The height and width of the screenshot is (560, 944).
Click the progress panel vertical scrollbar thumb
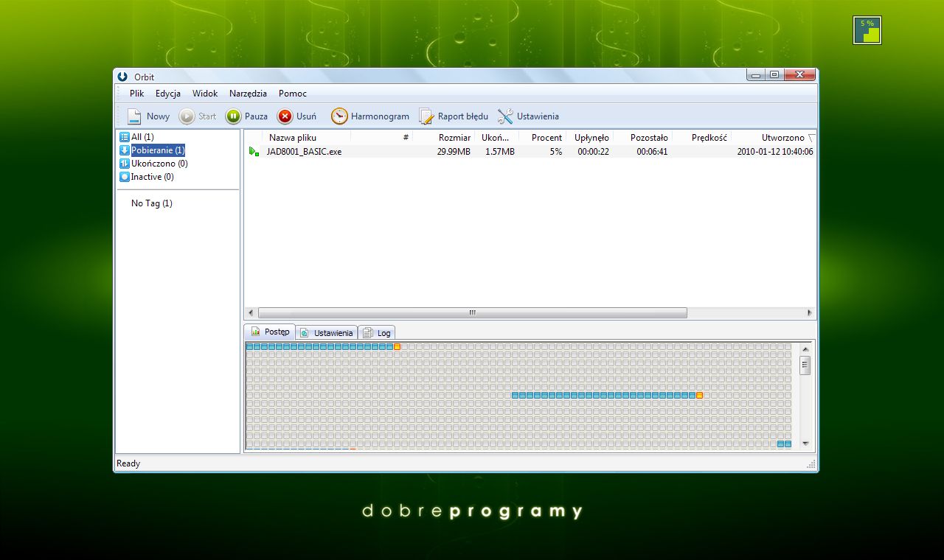click(x=805, y=365)
